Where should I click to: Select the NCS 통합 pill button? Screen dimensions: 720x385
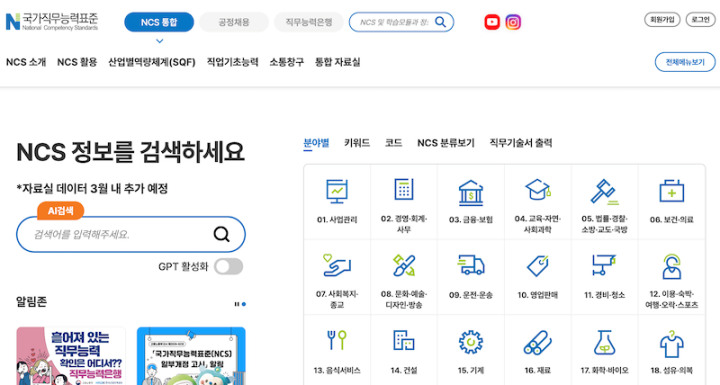point(159,22)
